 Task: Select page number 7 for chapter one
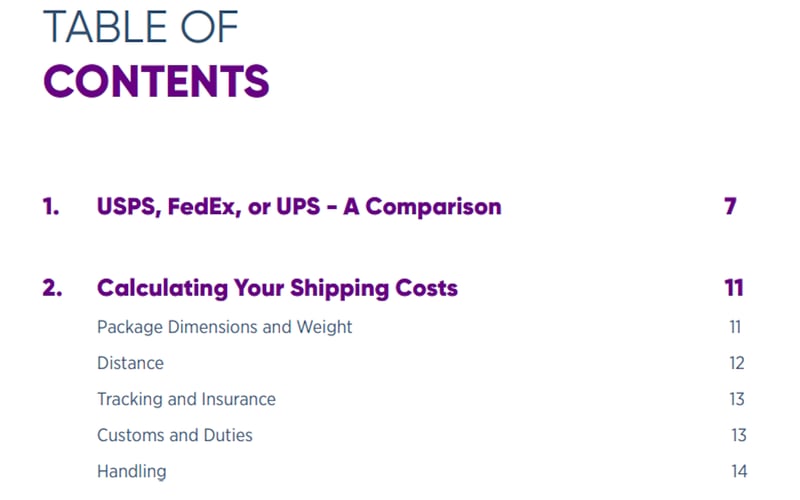(x=730, y=207)
